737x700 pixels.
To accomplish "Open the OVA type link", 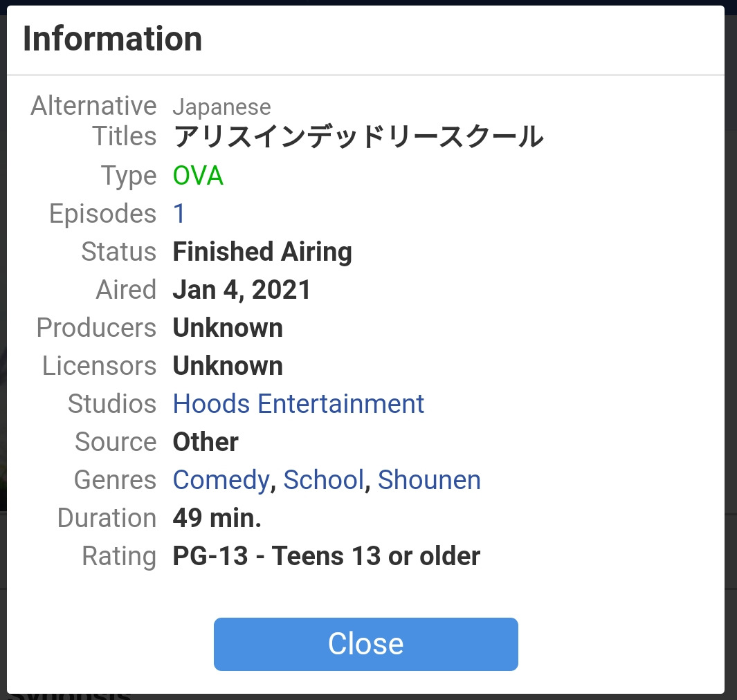I will click(x=198, y=176).
